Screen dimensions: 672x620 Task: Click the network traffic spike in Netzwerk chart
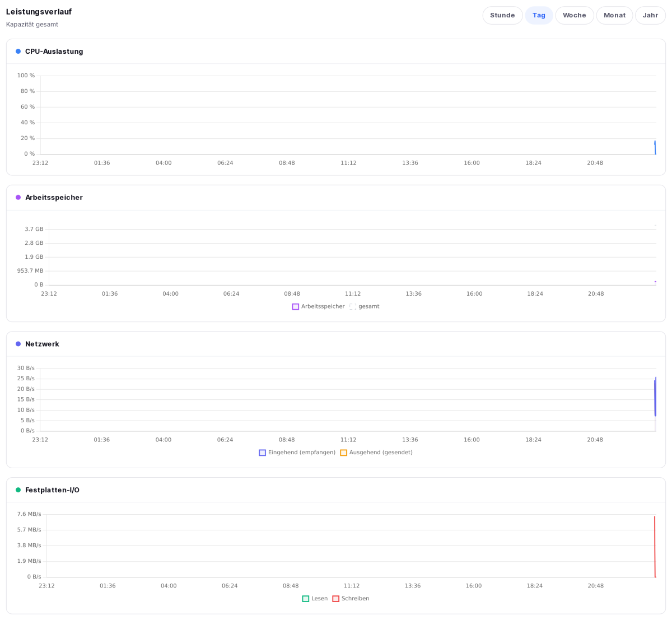(x=655, y=398)
